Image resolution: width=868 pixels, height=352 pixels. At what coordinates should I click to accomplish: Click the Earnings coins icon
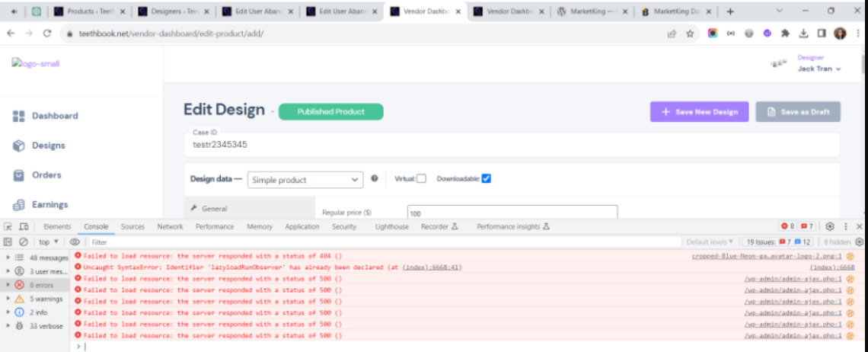(19, 204)
